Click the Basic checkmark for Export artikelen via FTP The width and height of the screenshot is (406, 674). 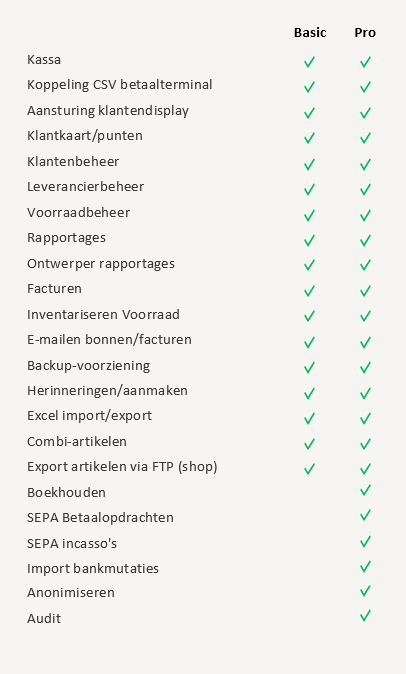pyautogui.click(x=309, y=469)
